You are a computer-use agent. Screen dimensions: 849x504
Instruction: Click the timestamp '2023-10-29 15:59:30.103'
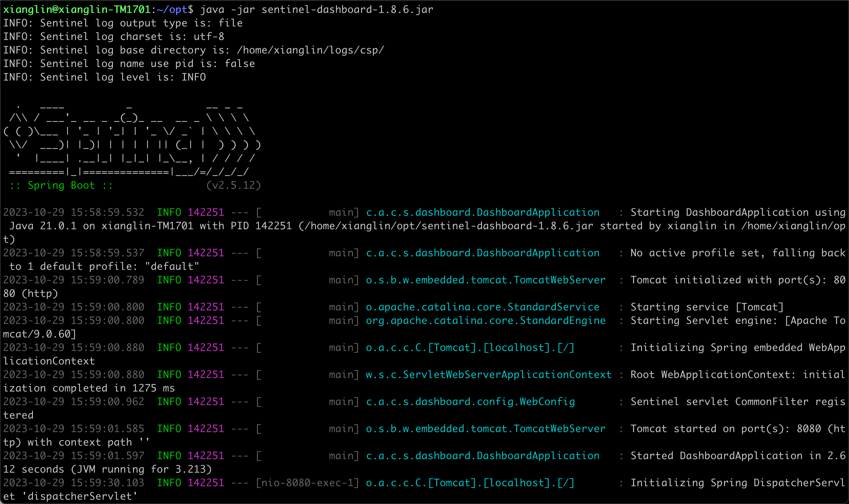click(x=74, y=483)
